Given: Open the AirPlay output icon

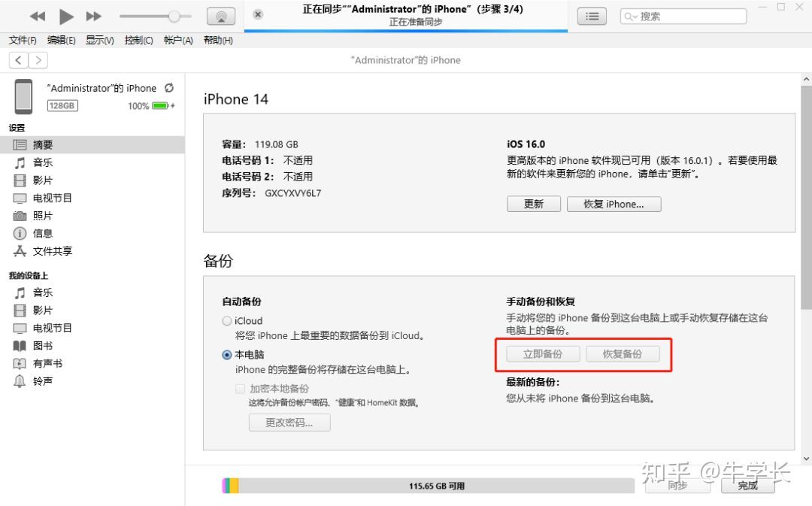Looking at the screenshot, I should [x=221, y=17].
